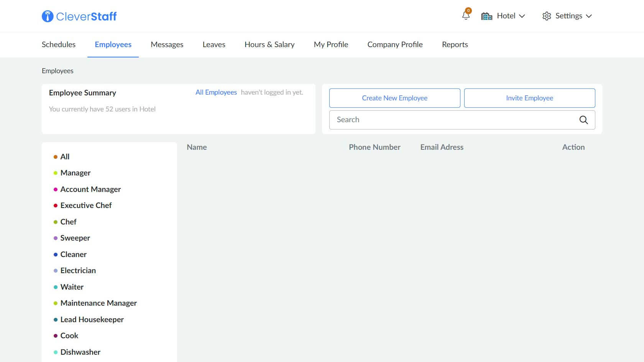644x362 pixels.
Task: Click the Settings gear icon
Action: coord(547,16)
